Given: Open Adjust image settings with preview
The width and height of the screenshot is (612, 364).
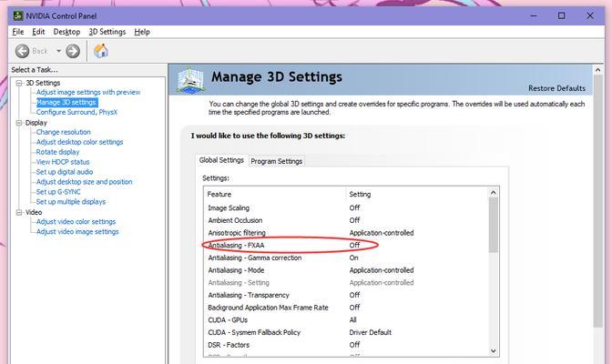Looking at the screenshot, I should [x=88, y=93].
